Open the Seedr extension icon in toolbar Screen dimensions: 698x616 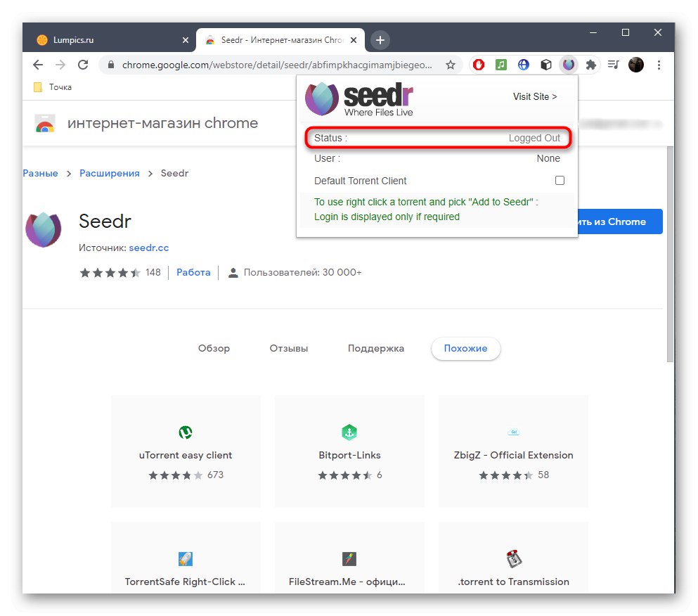tap(568, 64)
